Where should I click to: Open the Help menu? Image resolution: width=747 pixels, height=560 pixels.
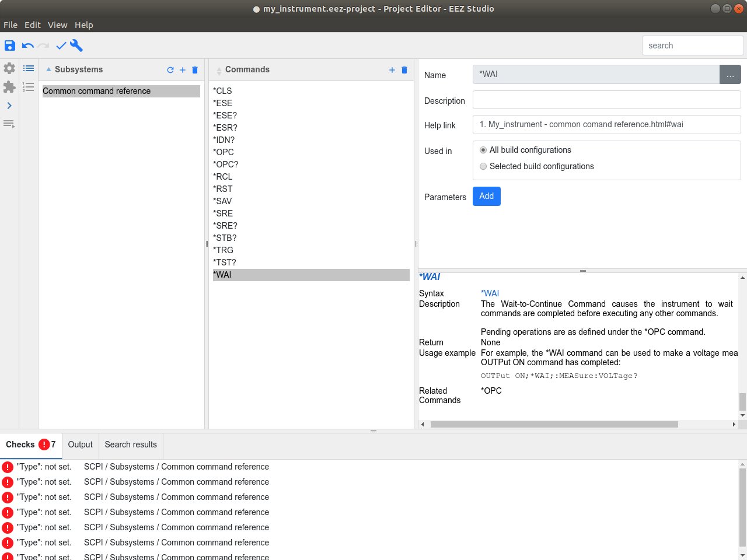84,25
